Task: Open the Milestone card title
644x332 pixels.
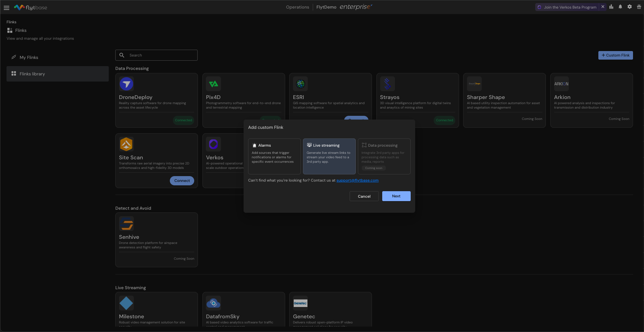Action: tap(131, 317)
